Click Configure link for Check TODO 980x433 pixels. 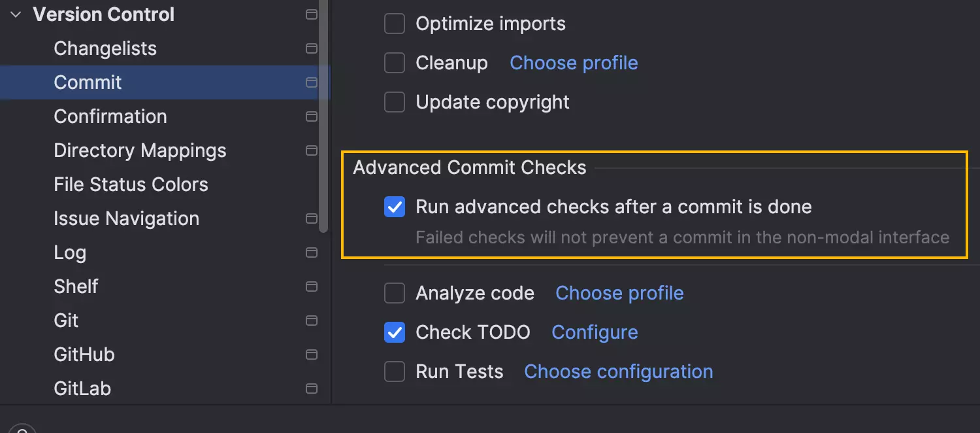click(595, 332)
